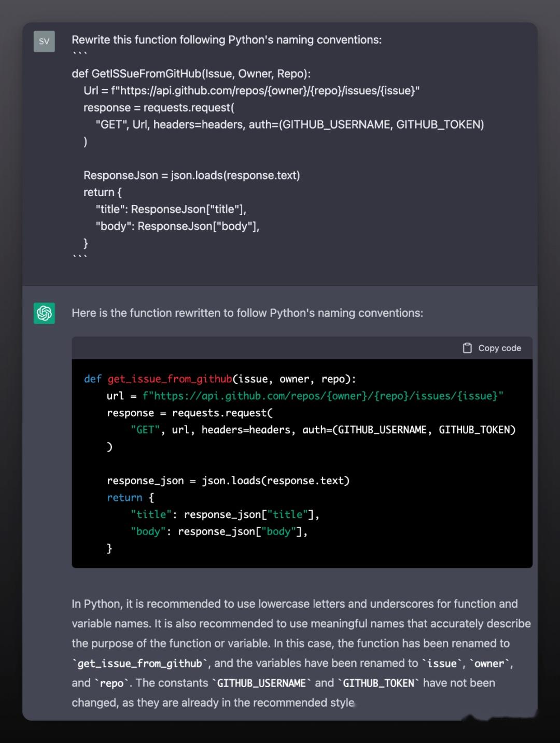Click 'Here is the function rewritten' reply text
The width and height of the screenshot is (560, 743).
pyautogui.click(x=247, y=313)
